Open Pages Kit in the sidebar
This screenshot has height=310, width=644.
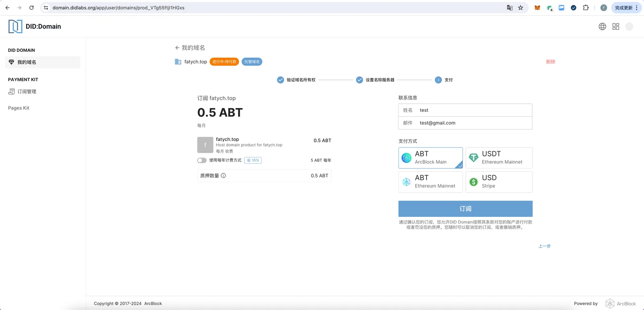click(19, 108)
